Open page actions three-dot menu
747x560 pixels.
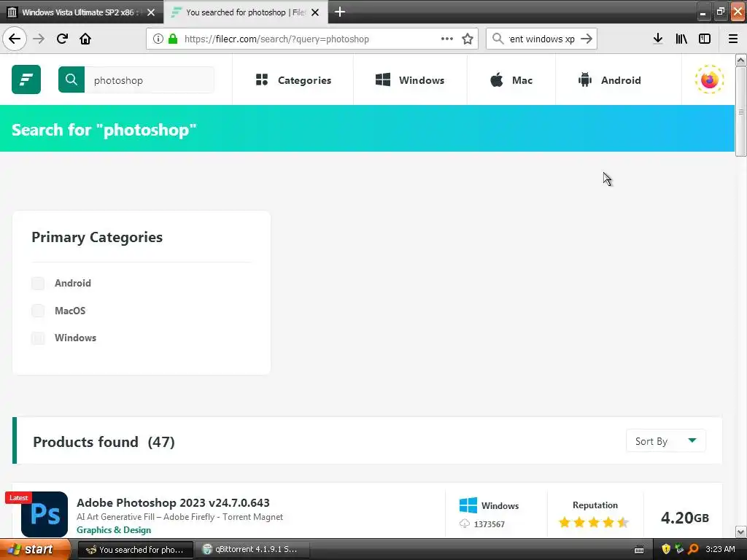(447, 39)
